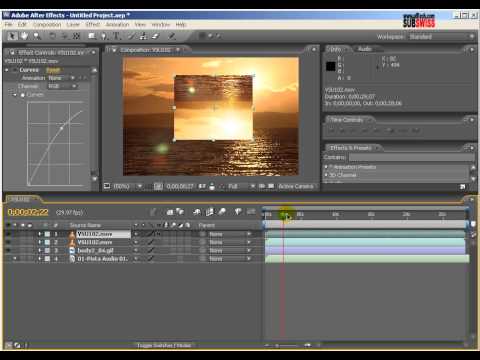Image resolution: width=480 pixels, height=360 pixels.
Task: Open the magnification ratio dropdown
Action: [128, 186]
